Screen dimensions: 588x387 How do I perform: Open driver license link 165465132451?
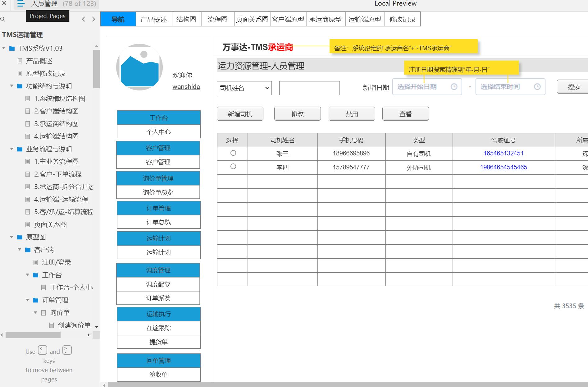(504, 153)
